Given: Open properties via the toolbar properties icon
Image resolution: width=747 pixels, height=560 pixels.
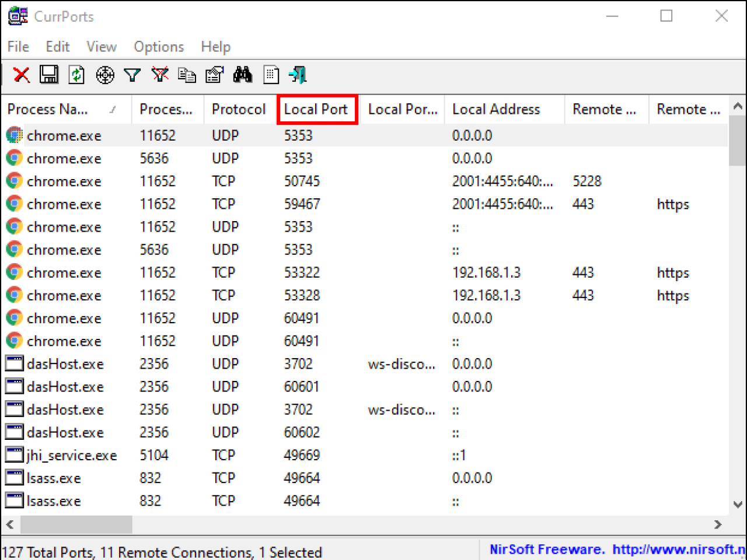Looking at the screenshot, I should 215,75.
